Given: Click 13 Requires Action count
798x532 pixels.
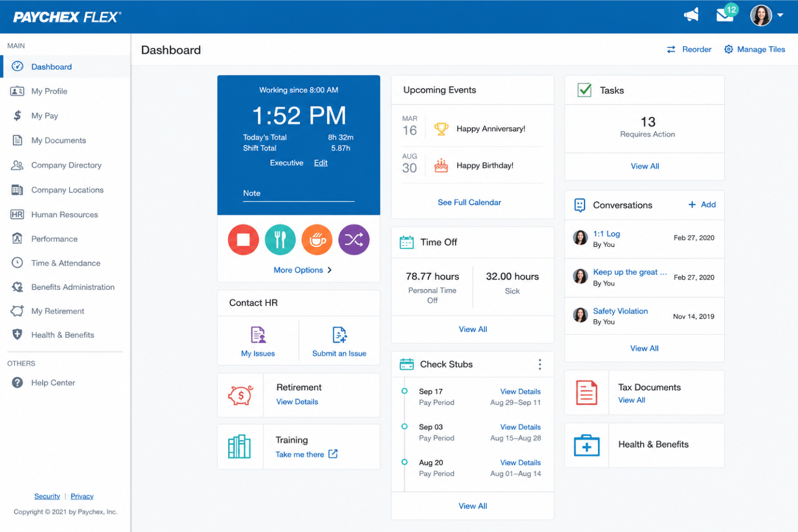Looking at the screenshot, I should click(x=648, y=127).
